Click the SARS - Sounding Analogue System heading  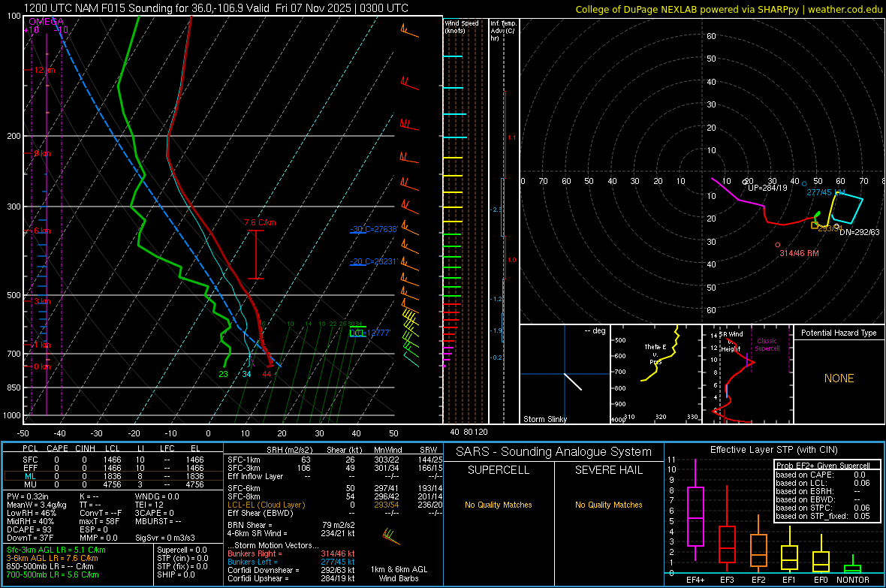pyautogui.click(x=553, y=452)
